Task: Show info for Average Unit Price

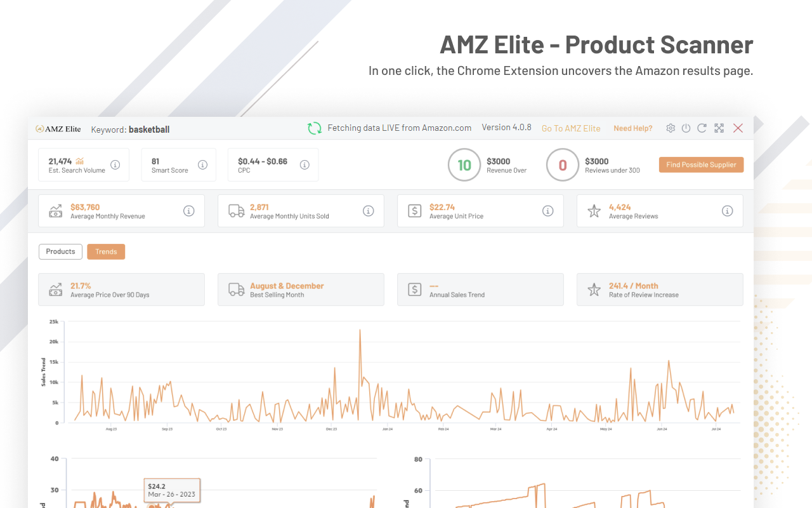Action: [548, 211]
